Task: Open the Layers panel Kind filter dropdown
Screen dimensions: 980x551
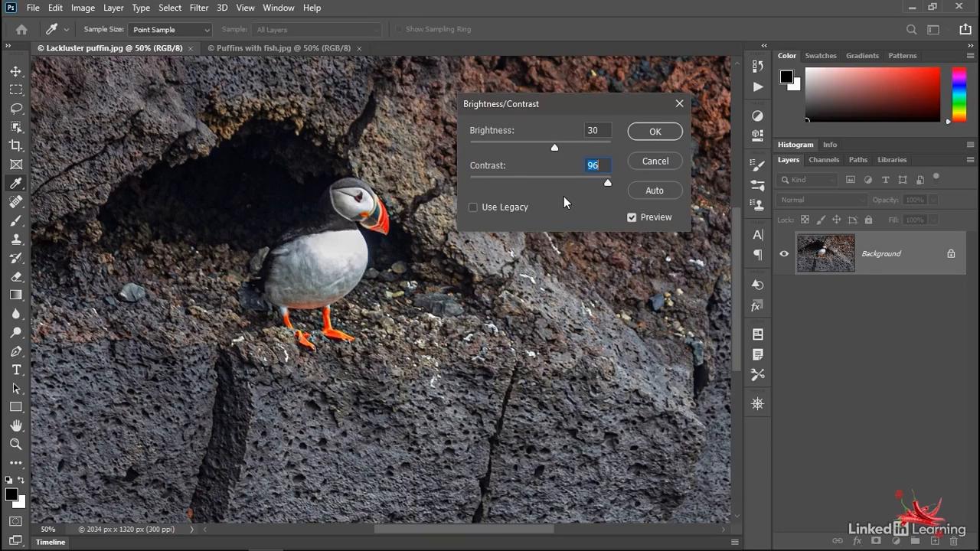Action: (x=808, y=180)
